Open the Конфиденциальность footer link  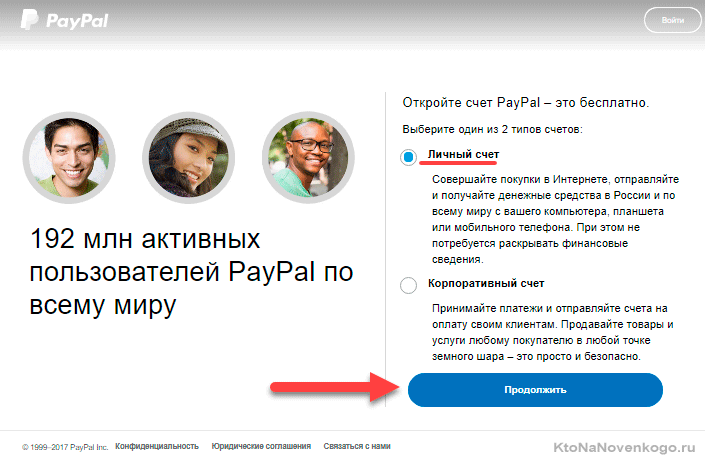tap(156, 446)
